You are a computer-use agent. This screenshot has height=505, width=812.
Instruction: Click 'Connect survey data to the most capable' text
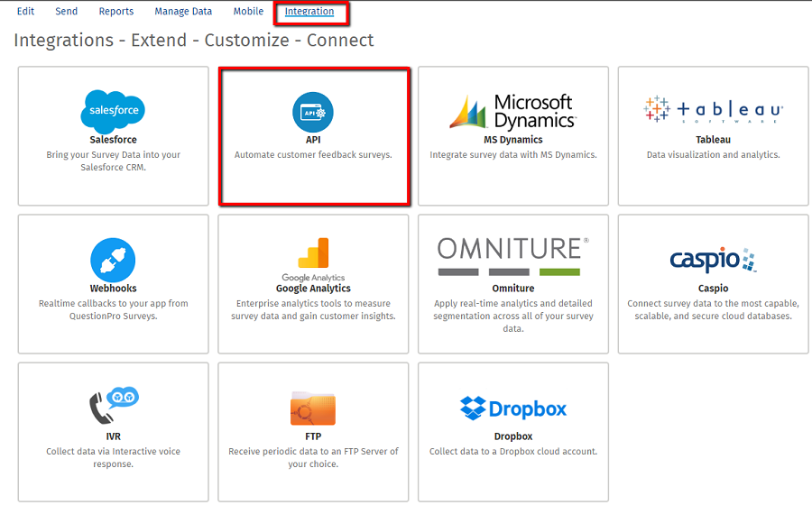tap(713, 309)
